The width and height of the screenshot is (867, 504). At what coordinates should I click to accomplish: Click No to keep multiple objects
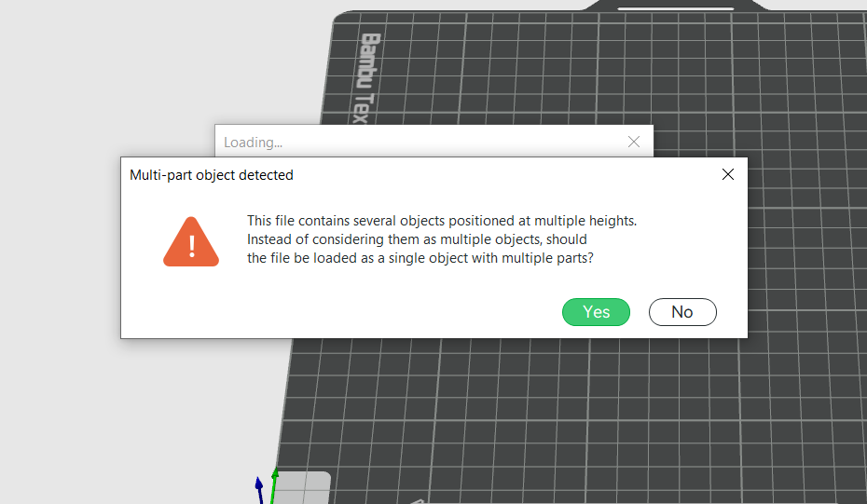(x=682, y=312)
